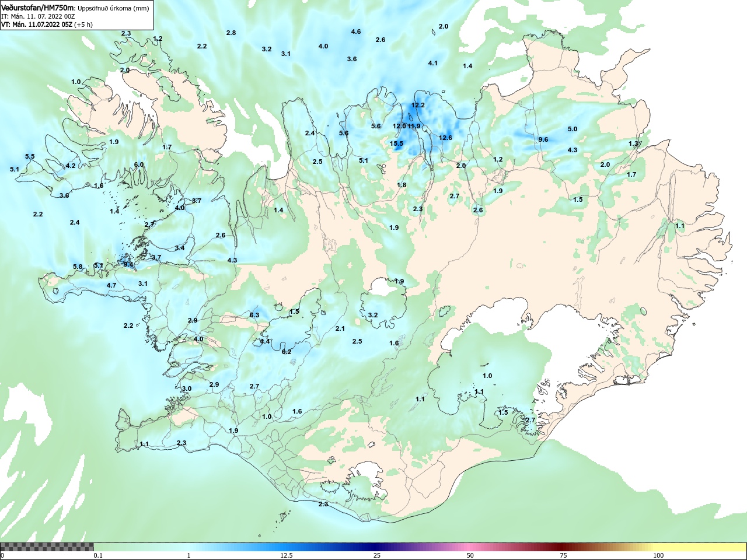The height and width of the screenshot is (560, 747).
Task: Select the '4.2' map value
Action: [x=71, y=166]
